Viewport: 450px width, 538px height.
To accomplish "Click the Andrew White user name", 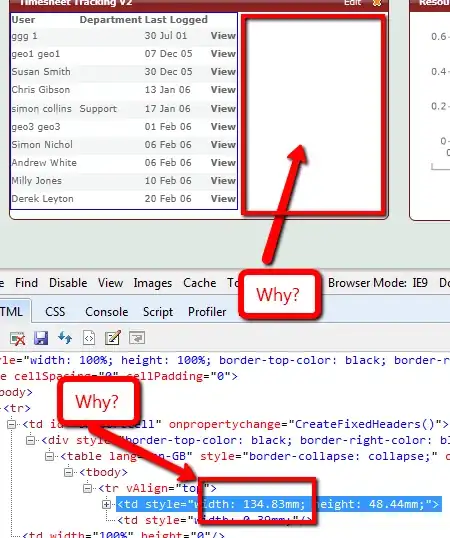I will pos(44,163).
